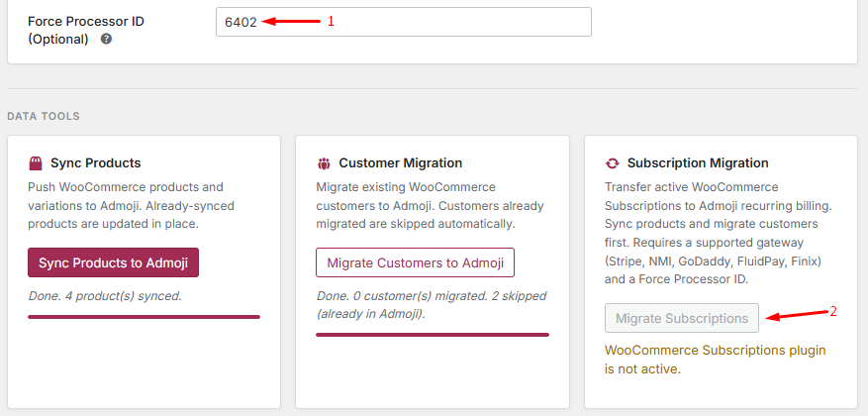The width and height of the screenshot is (868, 416).
Task: Click the 'Done. 4 product(s) synced.' status text
Action: tap(105, 296)
